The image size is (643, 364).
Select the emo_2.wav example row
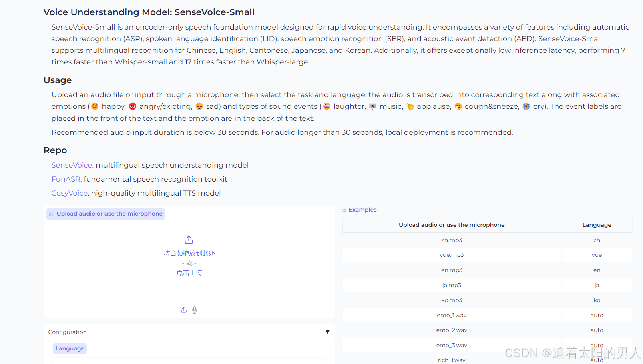point(487,330)
